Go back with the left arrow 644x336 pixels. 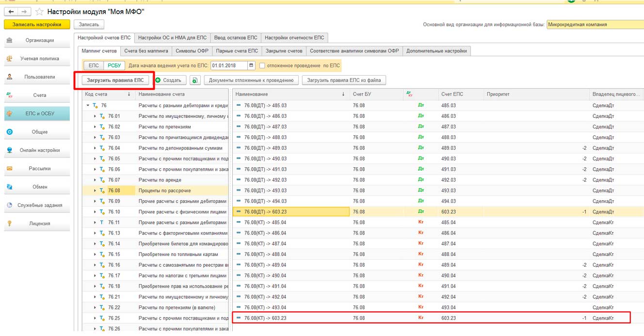[x=11, y=11]
